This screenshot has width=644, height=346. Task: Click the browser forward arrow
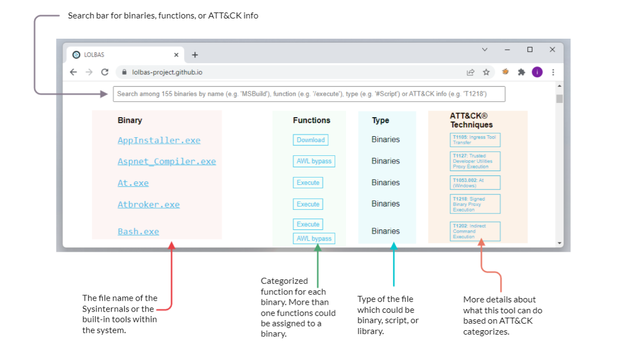[x=89, y=72]
